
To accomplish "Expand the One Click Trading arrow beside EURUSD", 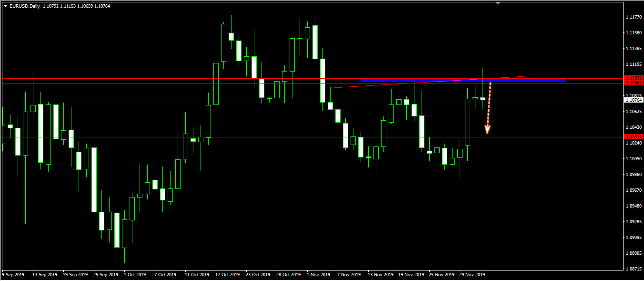I will (x=5, y=6).
